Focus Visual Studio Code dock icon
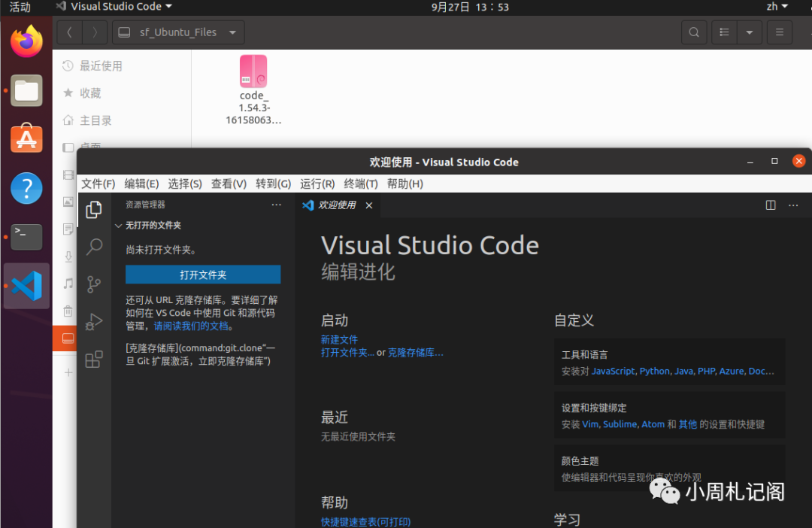 tap(26, 286)
